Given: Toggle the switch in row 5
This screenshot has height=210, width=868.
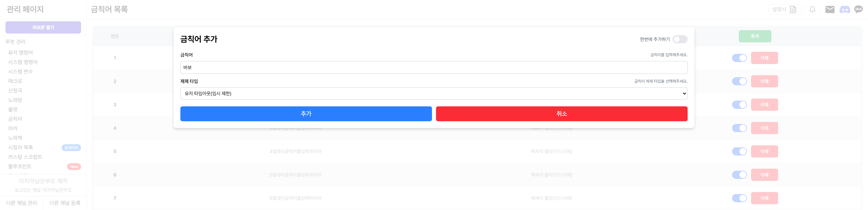Looking at the screenshot, I should [x=739, y=151].
